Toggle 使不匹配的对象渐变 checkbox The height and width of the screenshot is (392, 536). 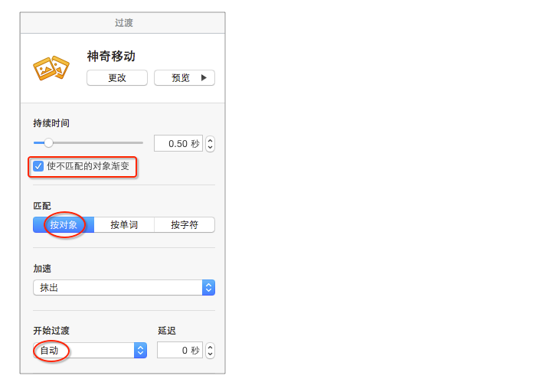tap(38, 166)
